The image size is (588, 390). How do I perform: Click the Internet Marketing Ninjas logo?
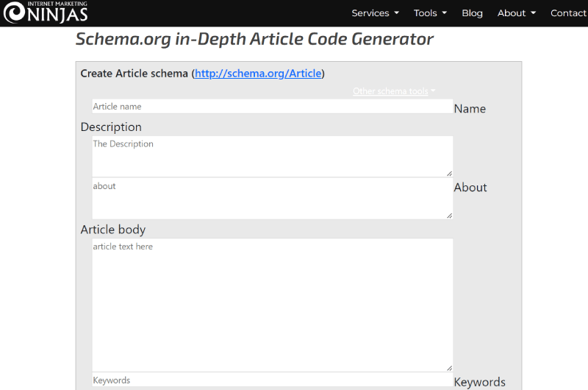pos(46,12)
